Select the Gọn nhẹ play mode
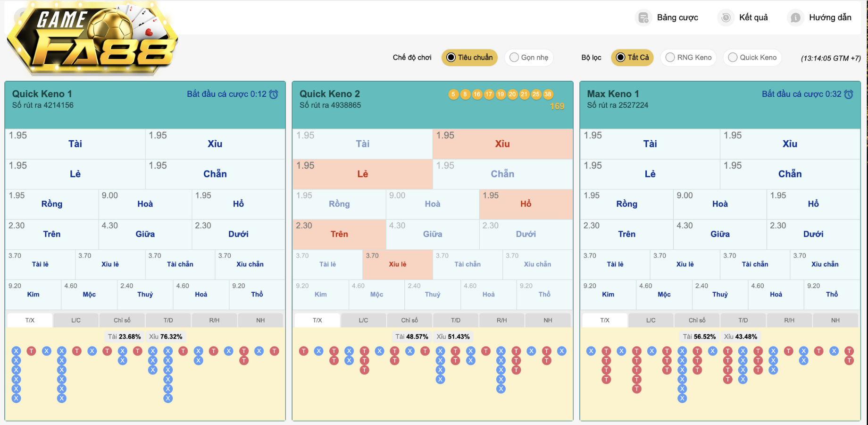Viewport: 868px width, 425px height. tap(529, 58)
